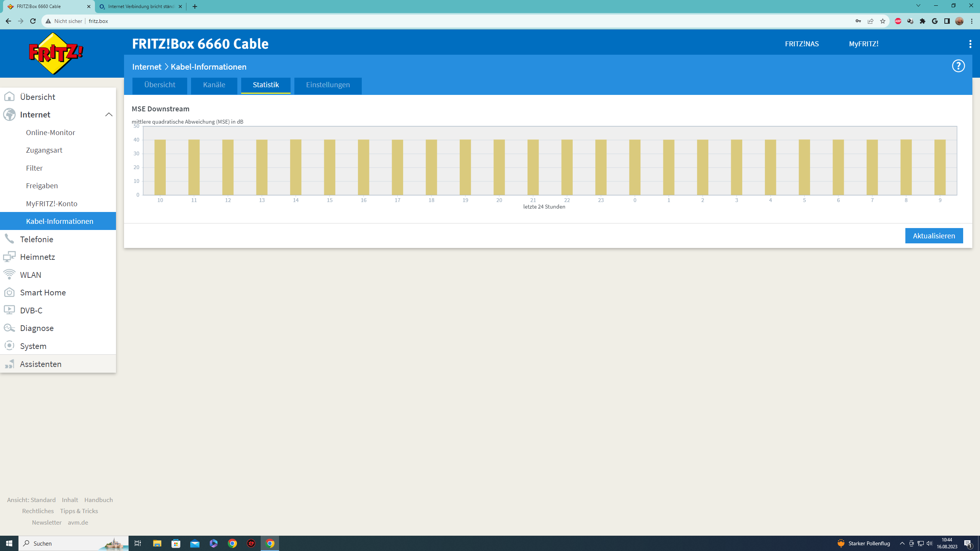Open Task View on the taskbar
The width and height of the screenshot is (980, 551).
click(x=138, y=543)
